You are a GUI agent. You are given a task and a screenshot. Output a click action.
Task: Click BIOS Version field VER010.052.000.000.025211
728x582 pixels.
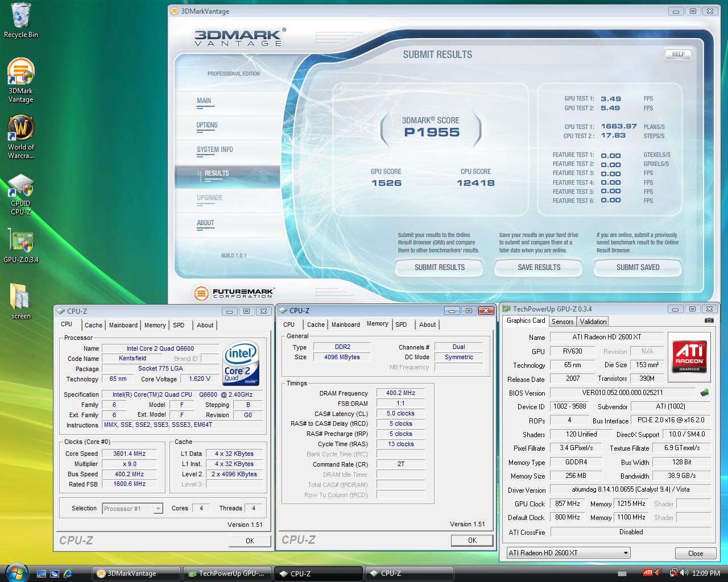click(622, 393)
